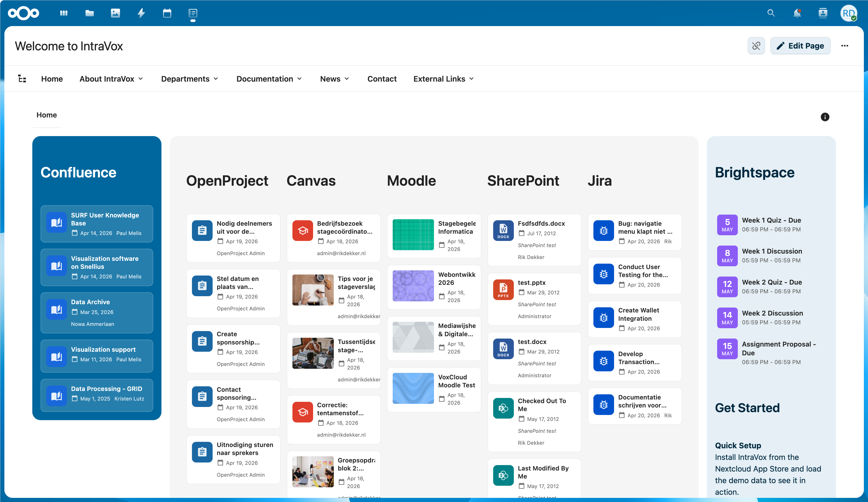This screenshot has width=868, height=502.
Task: Open the Photos app icon
Action: [x=115, y=13]
